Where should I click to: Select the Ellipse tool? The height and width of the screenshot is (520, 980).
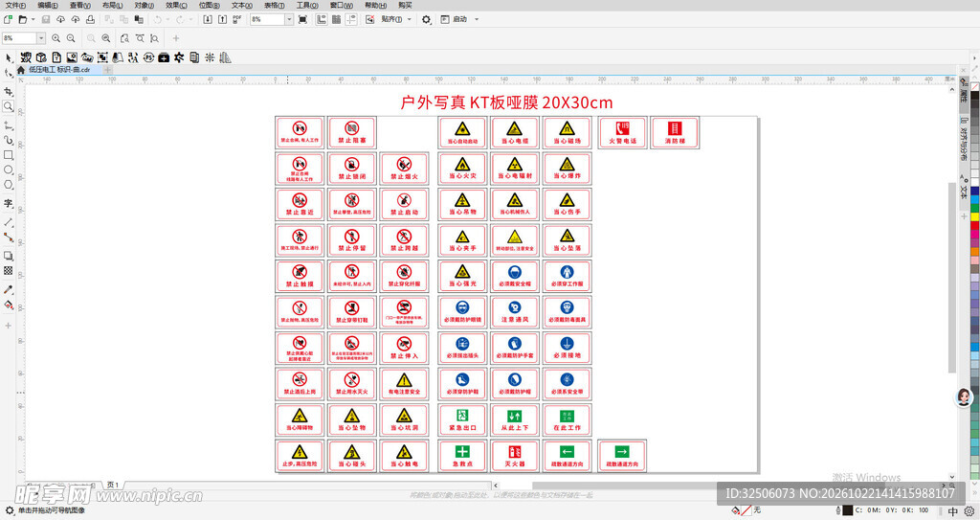(x=8, y=170)
